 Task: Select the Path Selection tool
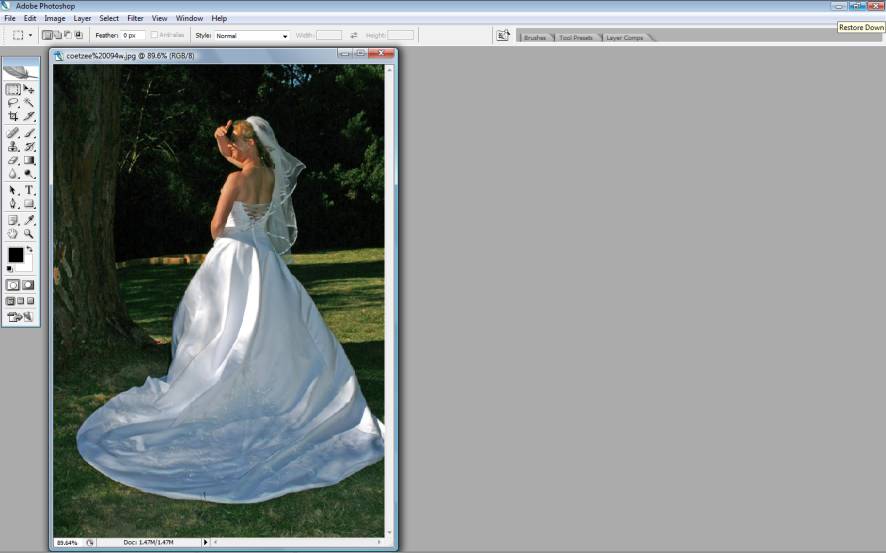pos(13,190)
